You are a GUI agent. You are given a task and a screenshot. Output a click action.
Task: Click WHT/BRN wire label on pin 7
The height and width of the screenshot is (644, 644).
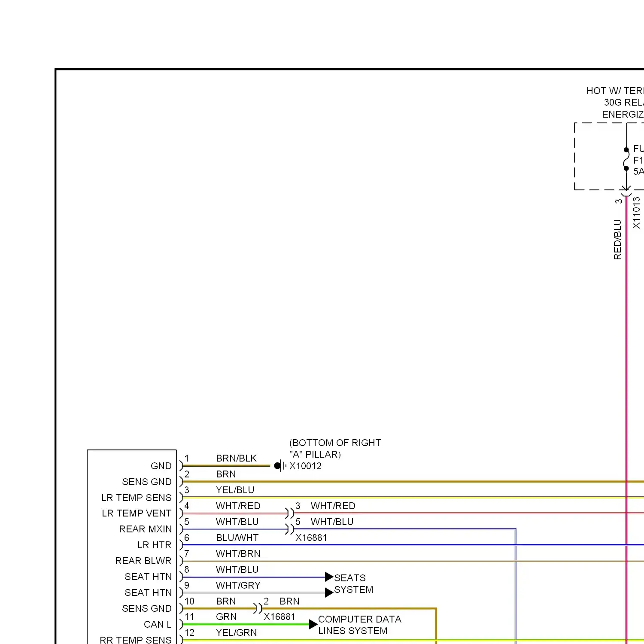tap(238, 553)
